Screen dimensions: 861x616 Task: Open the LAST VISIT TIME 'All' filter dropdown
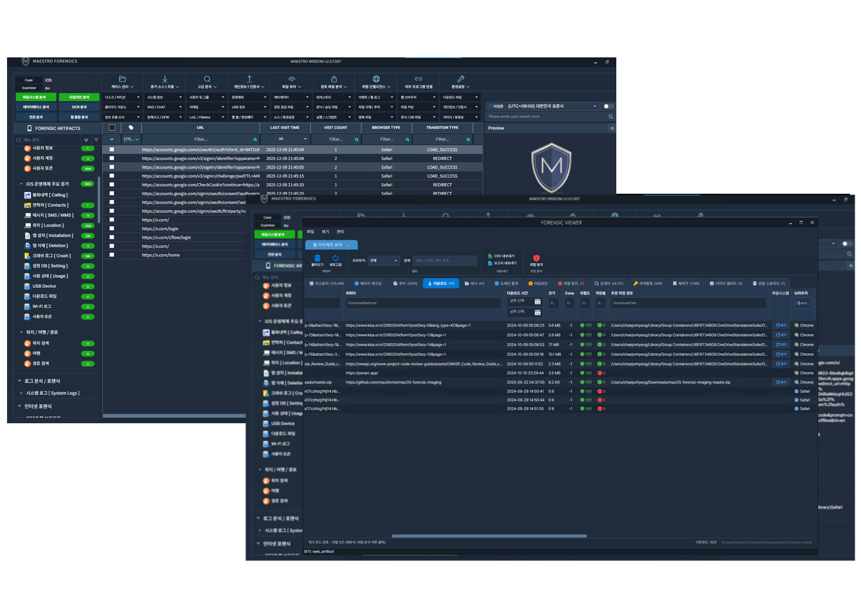tap(285, 139)
